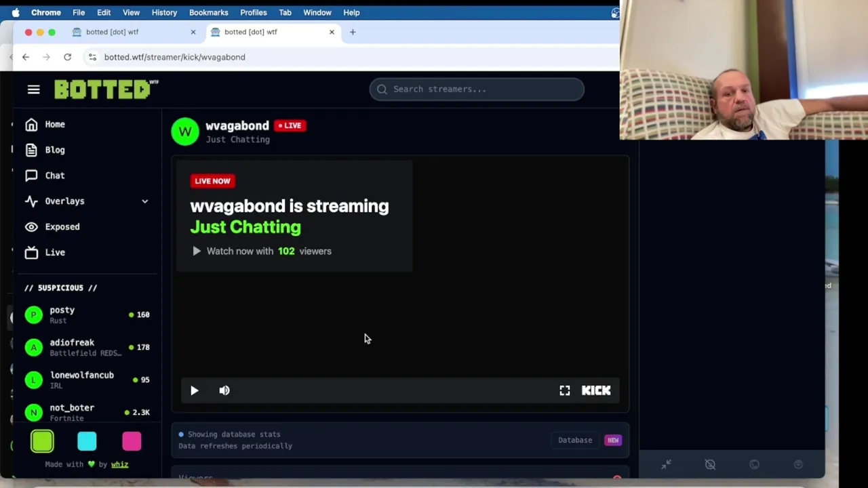
Task: Click the NEW badge next to Database
Action: click(613, 441)
